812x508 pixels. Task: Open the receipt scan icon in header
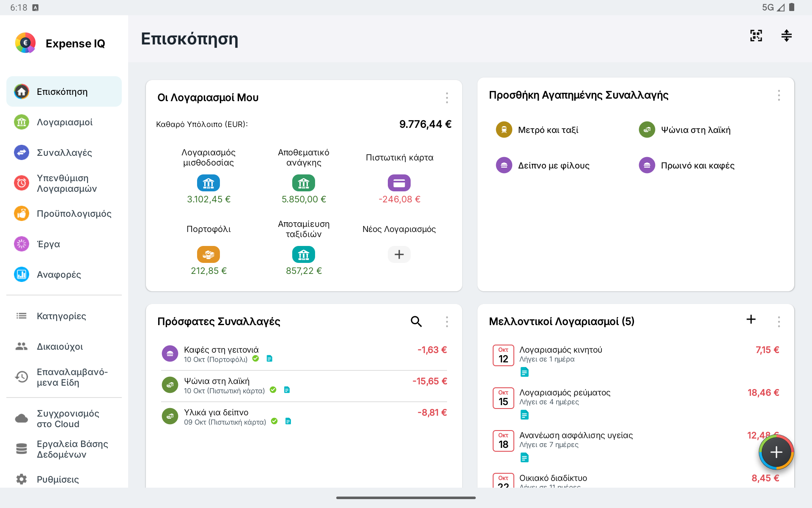click(x=756, y=36)
